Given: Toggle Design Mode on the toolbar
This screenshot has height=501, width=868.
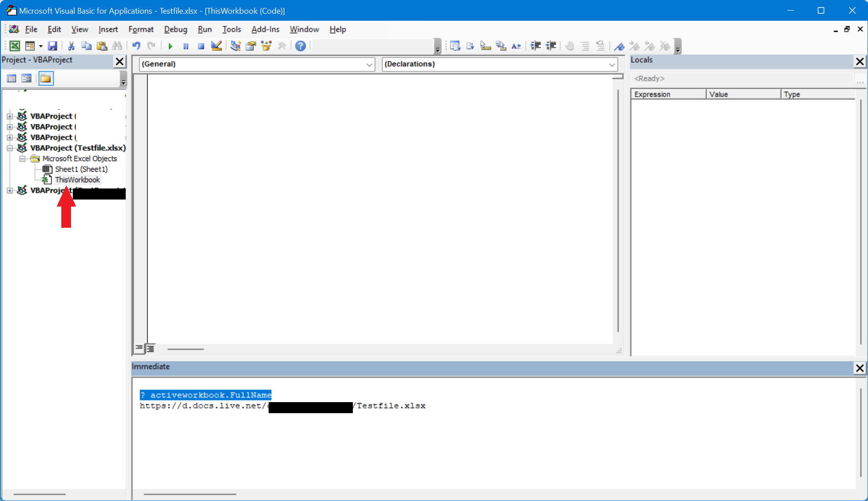Looking at the screenshot, I should pyautogui.click(x=216, y=46).
